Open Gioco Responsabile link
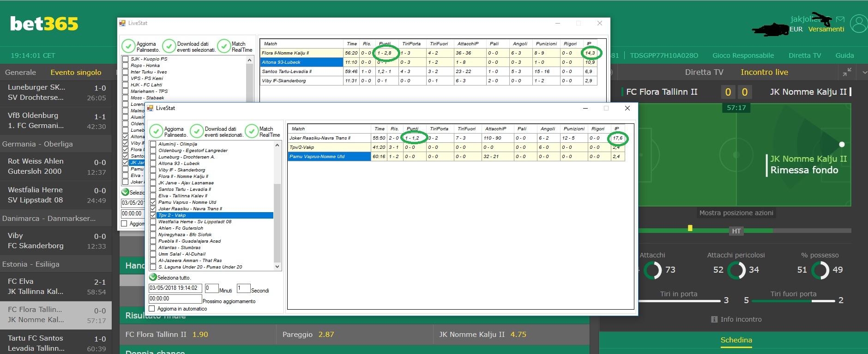This screenshot has width=868, height=354. [743, 55]
